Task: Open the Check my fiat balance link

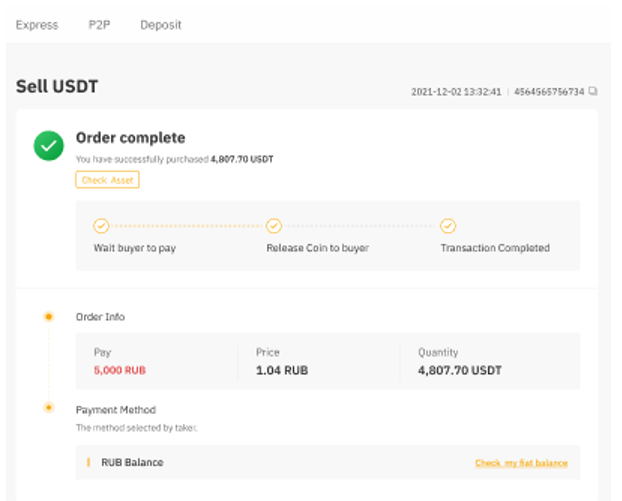Action: pyautogui.click(x=521, y=463)
